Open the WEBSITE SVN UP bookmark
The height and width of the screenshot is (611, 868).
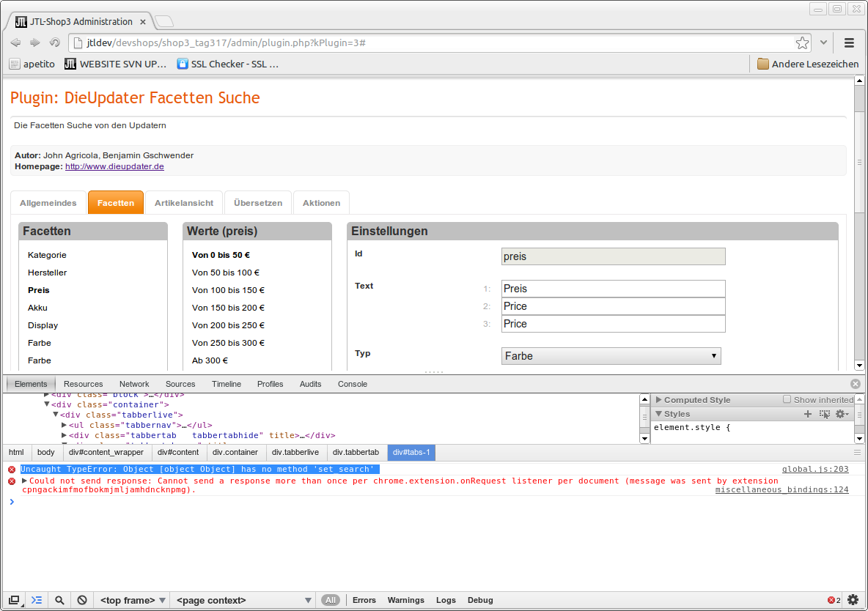[x=115, y=64]
